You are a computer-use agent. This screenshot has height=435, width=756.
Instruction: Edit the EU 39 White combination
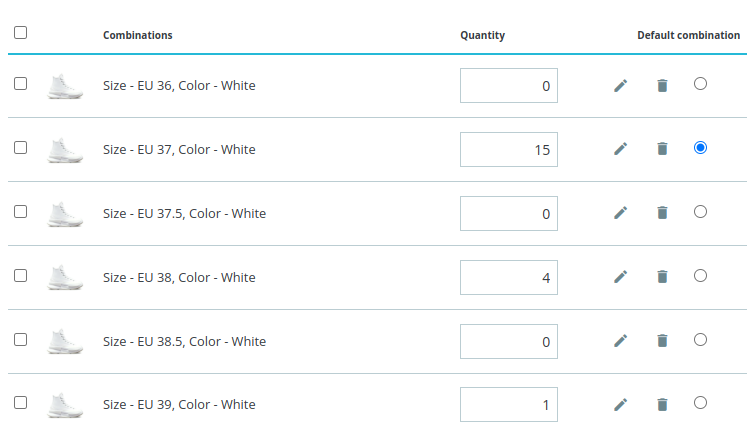pyautogui.click(x=621, y=404)
